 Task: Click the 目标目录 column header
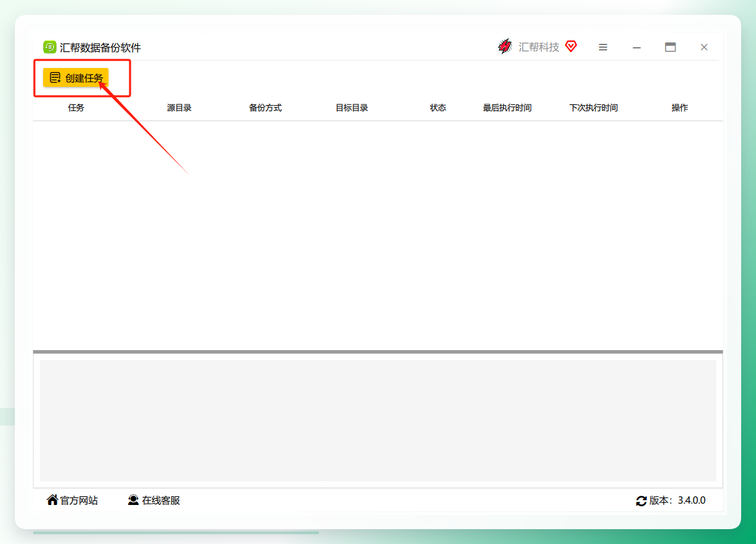352,108
